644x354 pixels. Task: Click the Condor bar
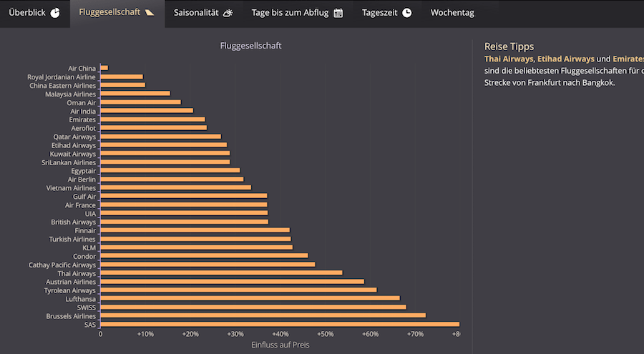click(x=204, y=256)
